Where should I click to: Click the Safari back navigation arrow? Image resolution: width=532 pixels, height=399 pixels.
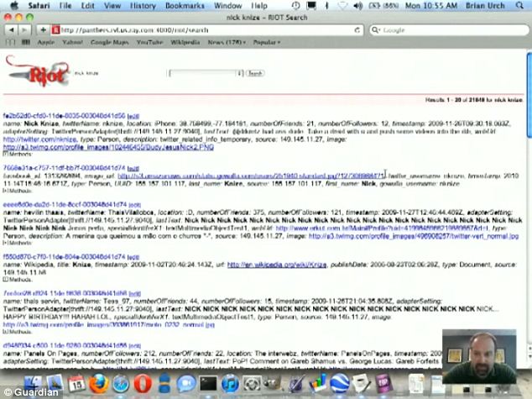pyautogui.click(x=8, y=29)
